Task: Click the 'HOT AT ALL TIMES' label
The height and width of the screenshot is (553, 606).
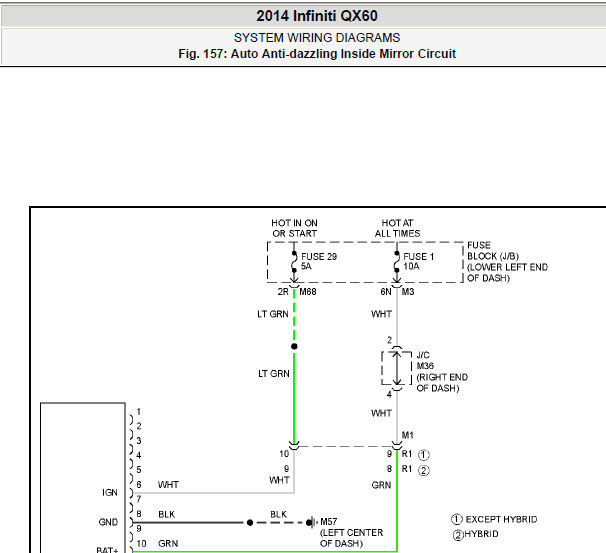Action: [397, 228]
